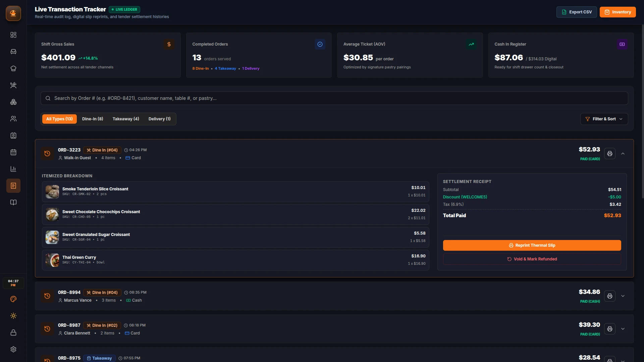This screenshot has width=644, height=362.
Task: Switch to the Dine-In (8) tab
Action: pyautogui.click(x=93, y=119)
